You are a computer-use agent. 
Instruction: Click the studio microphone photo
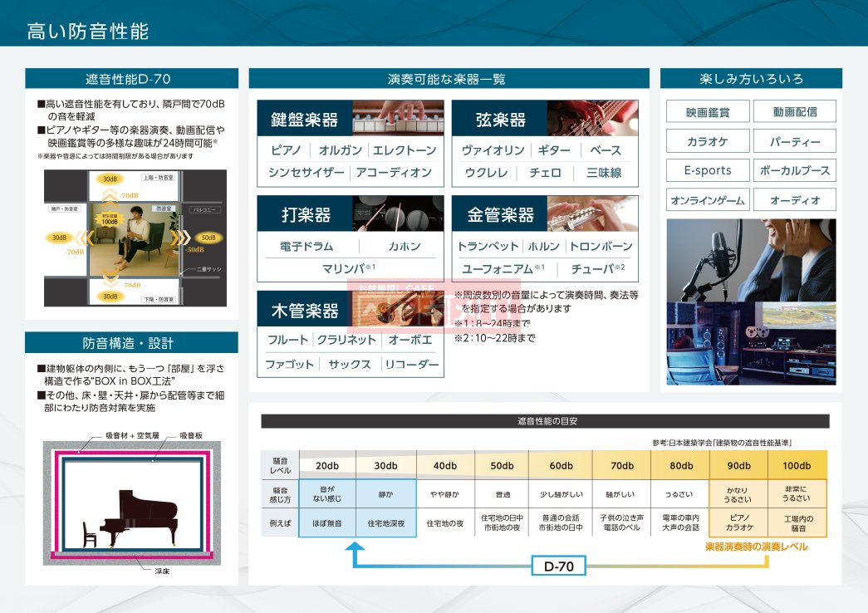pyautogui.click(x=751, y=260)
